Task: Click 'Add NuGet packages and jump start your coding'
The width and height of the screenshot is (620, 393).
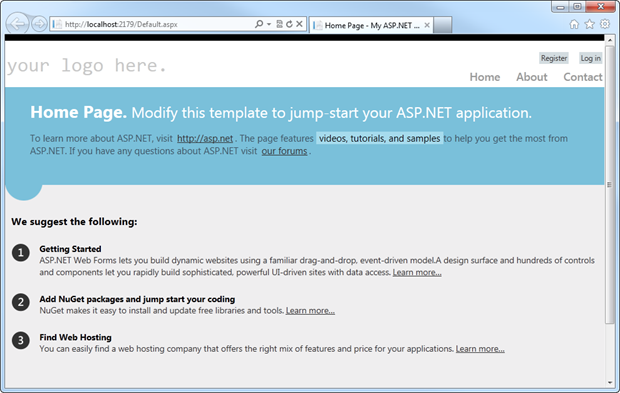Action: point(137,299)
